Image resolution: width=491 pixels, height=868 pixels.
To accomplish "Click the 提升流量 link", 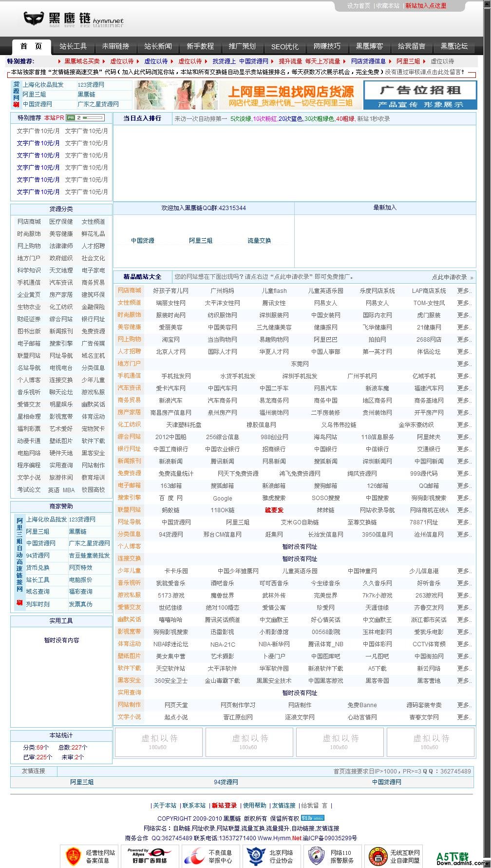I will tap(290, 61).
